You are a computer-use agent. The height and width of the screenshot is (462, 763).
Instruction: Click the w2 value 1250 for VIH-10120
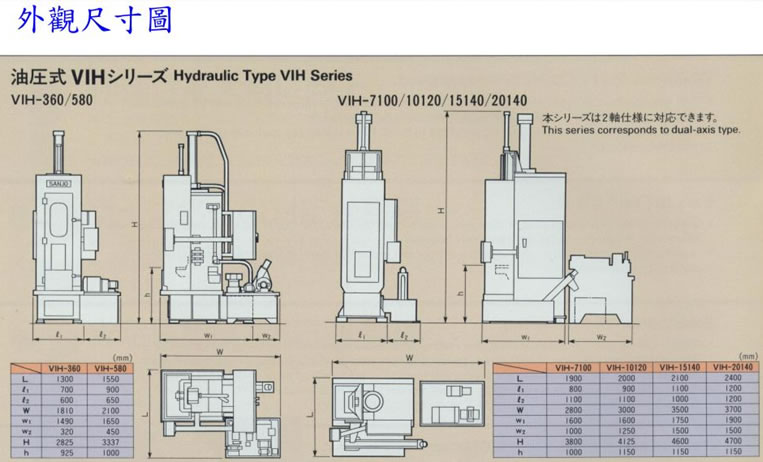point(626,430)
